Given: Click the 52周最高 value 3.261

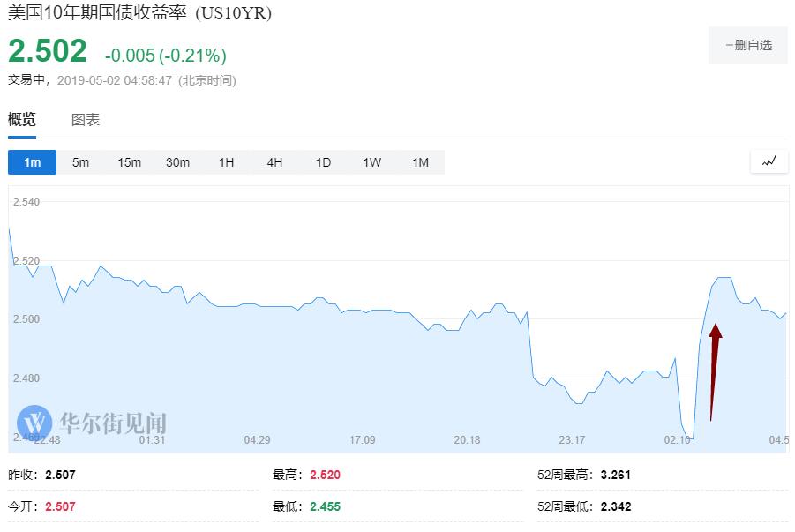Looking at the screenshot, I should coord(615,475).
